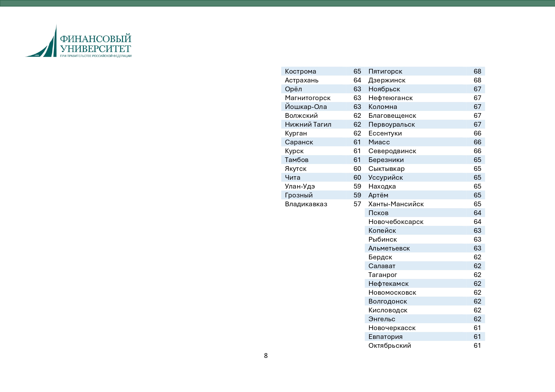Select the Кострома table row
Viewport: 555px width, 392px height.
click(323, 71)
